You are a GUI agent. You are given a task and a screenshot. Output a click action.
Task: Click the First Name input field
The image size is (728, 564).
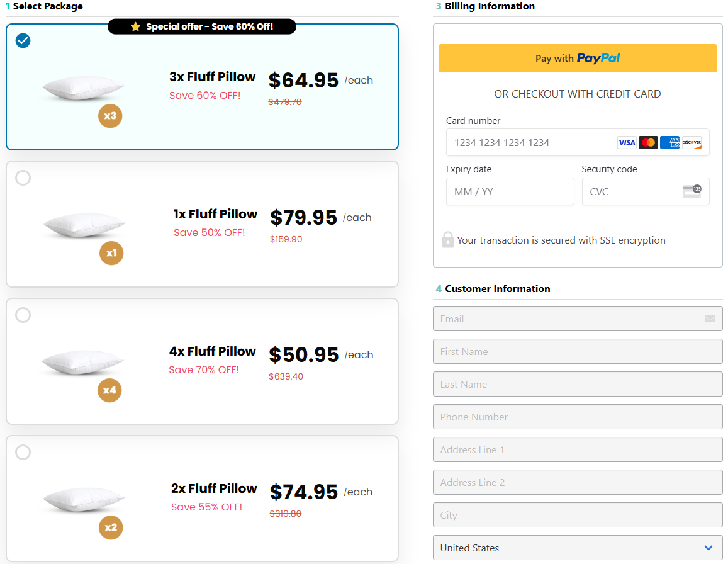click(578, 351)
